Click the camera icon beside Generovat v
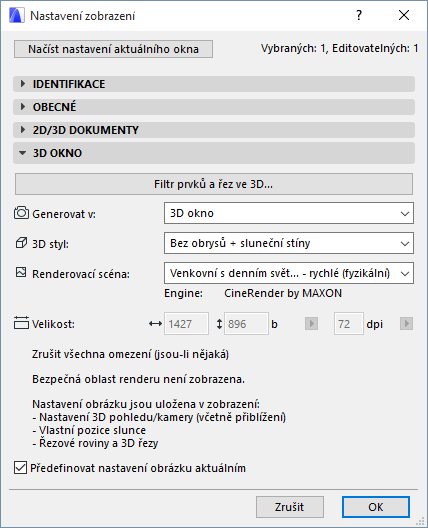Viewport: 428px width, 528px height. tap(21, 213)
